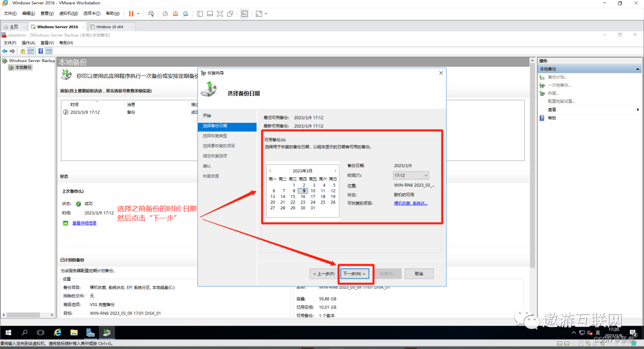644x349 pixels.
Task: Select date 9 in the calendar
Action: click(304, 191)
